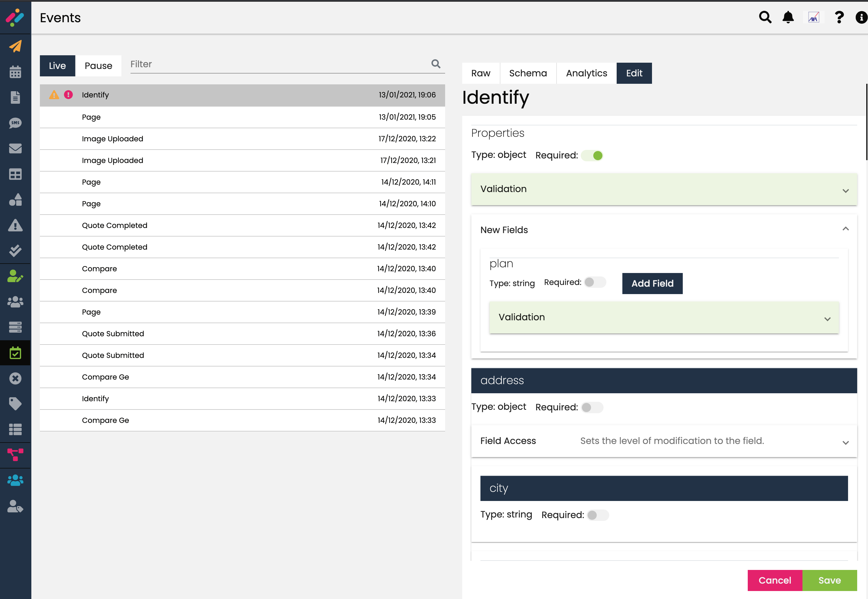Expand the Field Access dropdown
The image size is (868, 599).
point(845,443)
